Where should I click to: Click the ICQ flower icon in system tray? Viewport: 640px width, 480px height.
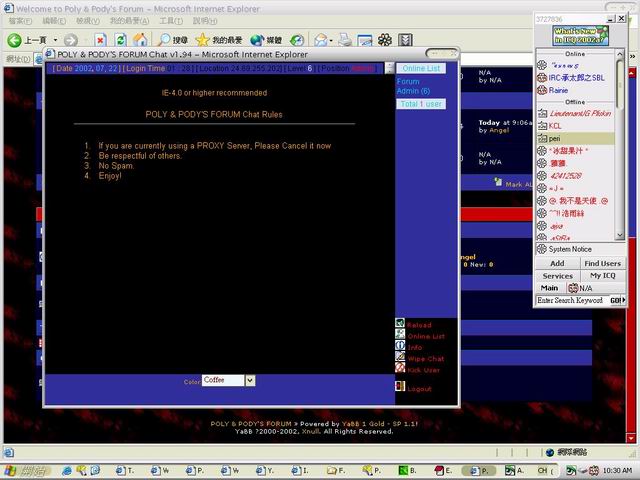point(593,471)
